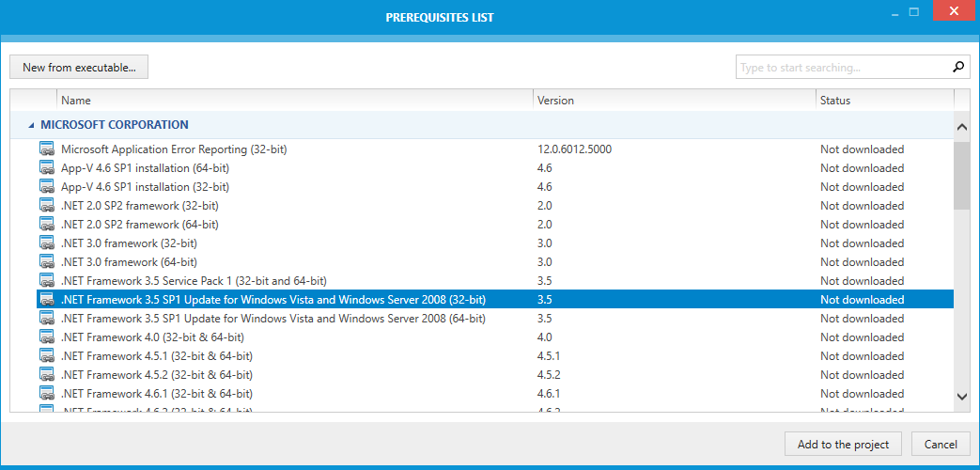
Task: Click the Microsoft Application Error Reporting row icon
Action: pyautogui.click(x=47, y=149)
